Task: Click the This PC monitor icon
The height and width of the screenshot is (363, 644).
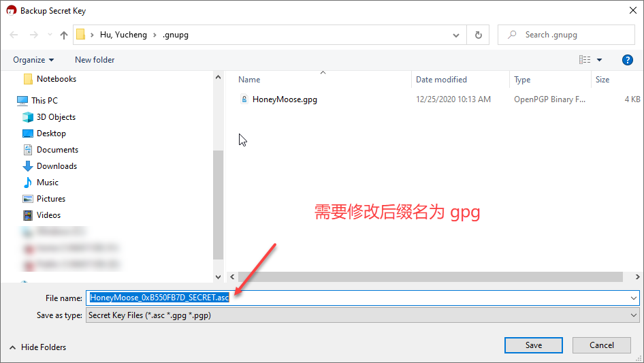Action: click(22, 100)
